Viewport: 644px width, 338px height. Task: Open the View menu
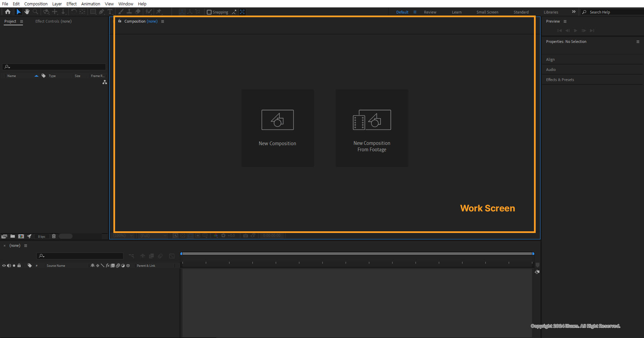(x=109, y=4)
